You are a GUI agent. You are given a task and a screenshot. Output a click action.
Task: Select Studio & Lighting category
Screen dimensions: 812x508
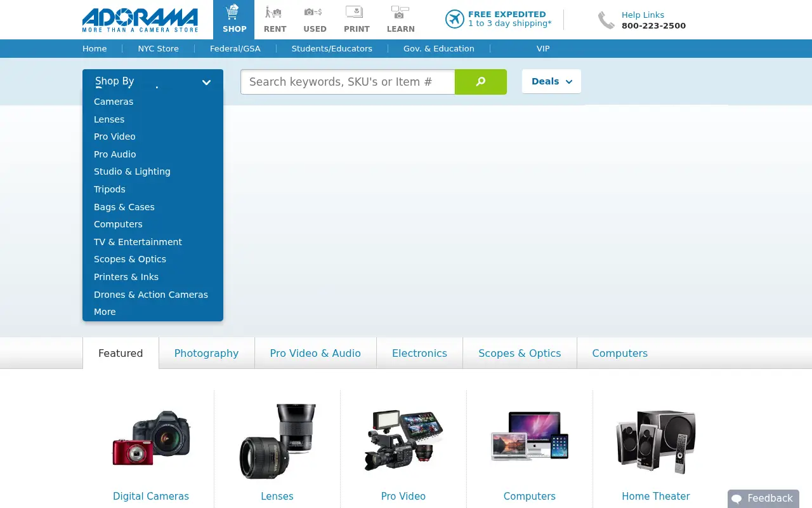click(x=132, y=171)
